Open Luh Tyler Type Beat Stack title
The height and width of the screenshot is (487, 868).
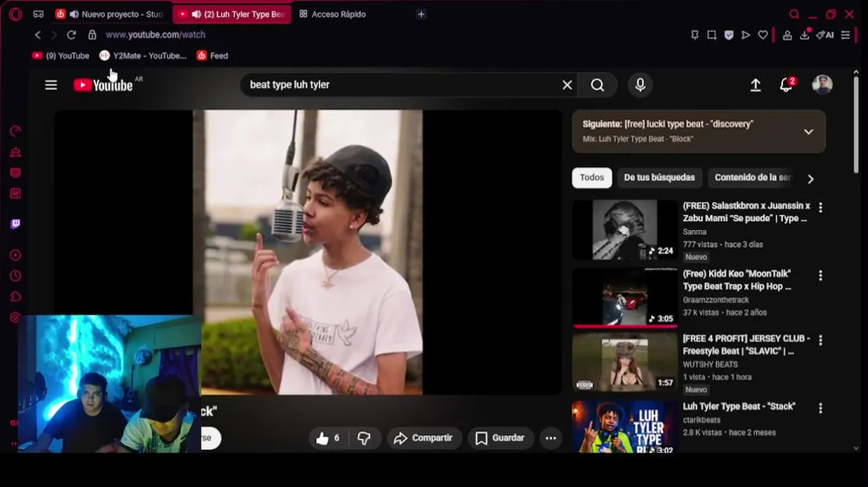coord(739,407)
